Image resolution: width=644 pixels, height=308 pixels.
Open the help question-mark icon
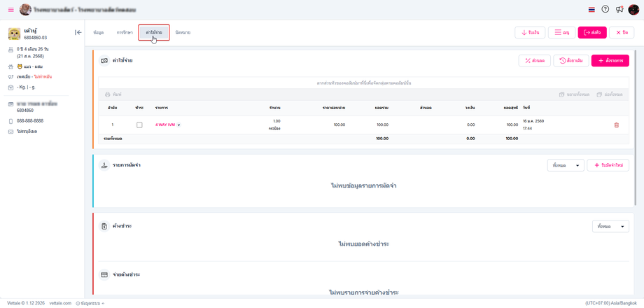pyautogui.click(x=605, y=9)
